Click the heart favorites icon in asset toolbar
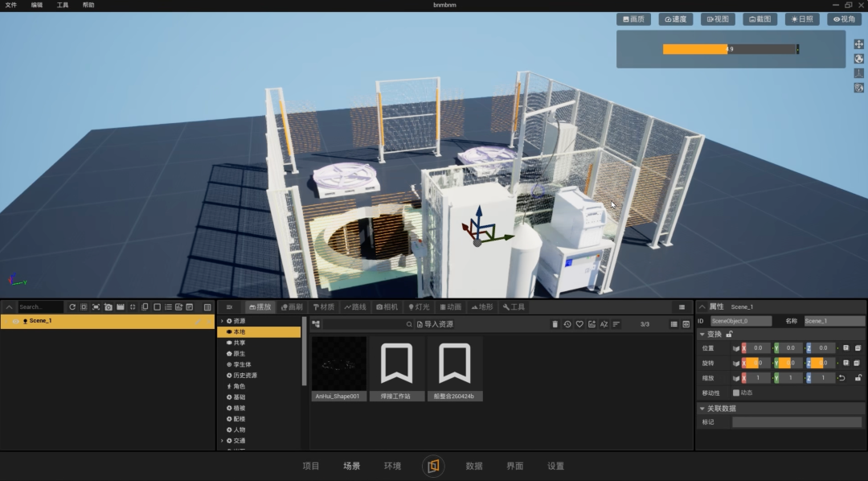 coord(579,324)
